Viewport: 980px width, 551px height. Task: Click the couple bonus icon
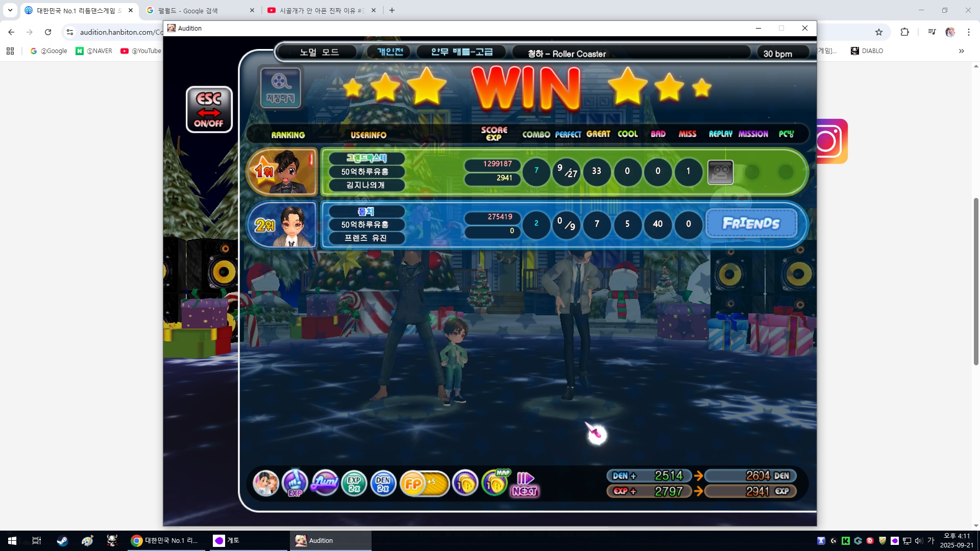coord(265,483)
